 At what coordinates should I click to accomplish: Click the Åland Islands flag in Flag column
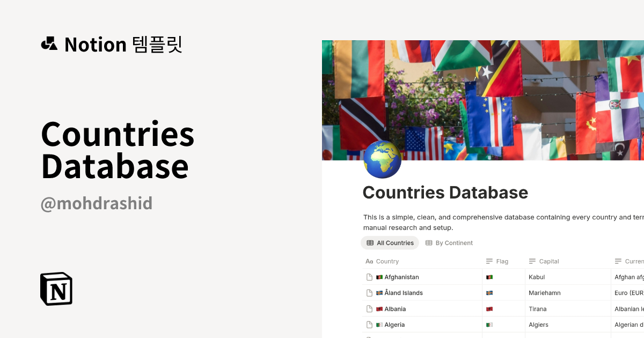tap(489, 293)
